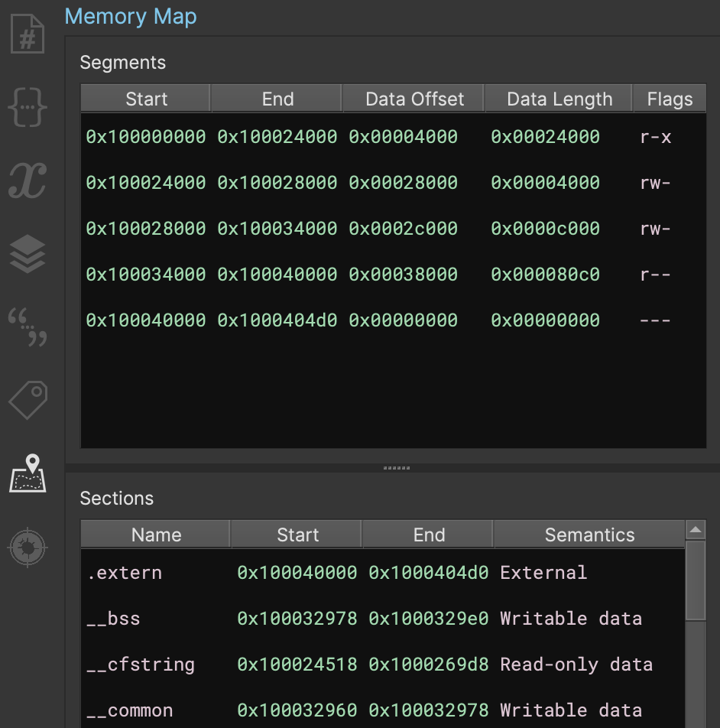This screenshot has width=720, height=728.
Task: Click __bss end address 0x1000329e0
Action: (x=428, y=619)
